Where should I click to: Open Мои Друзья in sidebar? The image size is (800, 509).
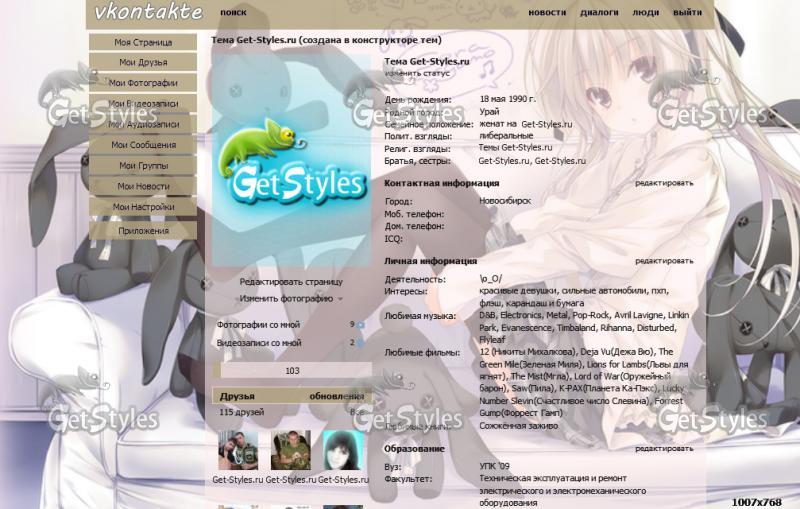tap(143, 62)
